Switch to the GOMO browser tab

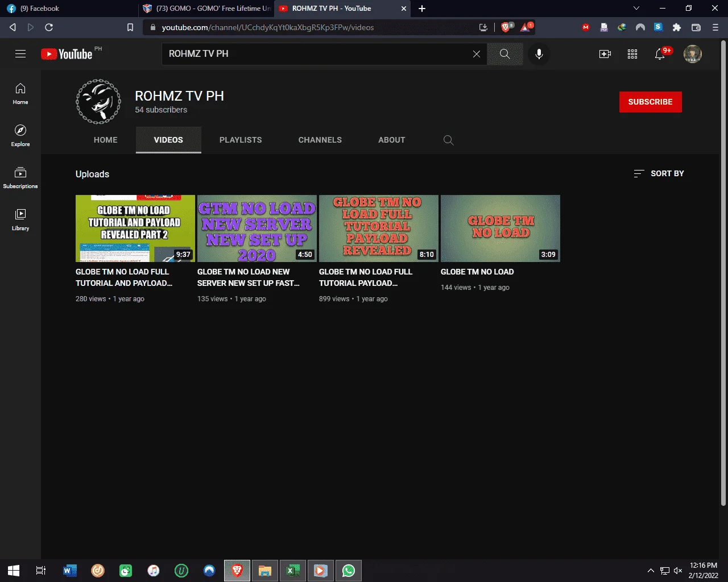(206, 9)
